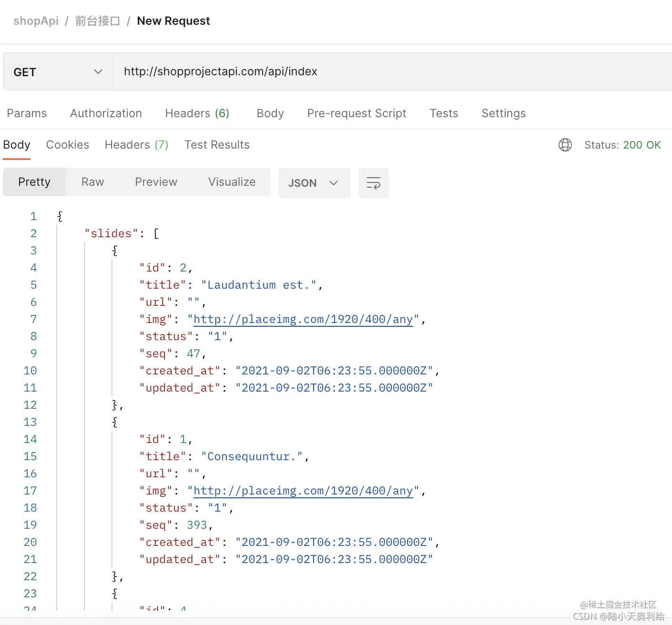Click line number 1 in gutter
672x625 pixels.
[x=33, y=216]
